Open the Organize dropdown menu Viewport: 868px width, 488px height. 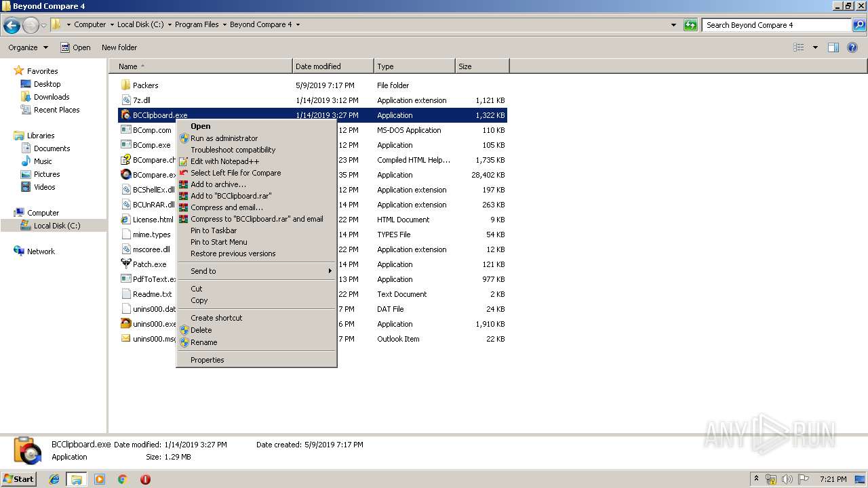point(28,47)
